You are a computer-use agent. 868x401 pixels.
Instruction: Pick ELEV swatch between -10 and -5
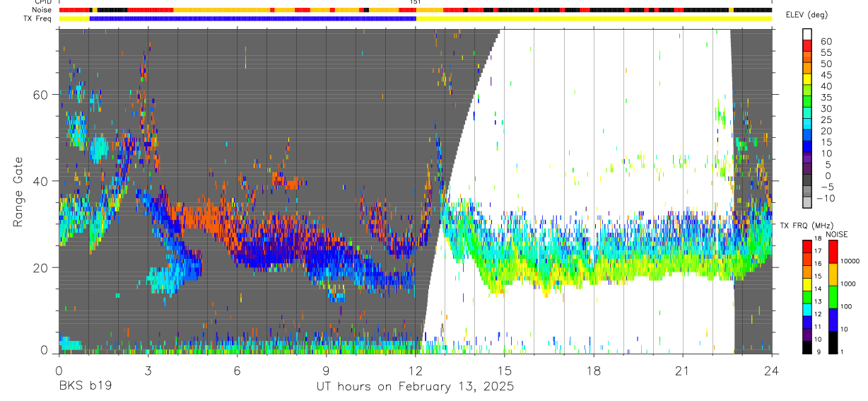click(x=807, y=192)
